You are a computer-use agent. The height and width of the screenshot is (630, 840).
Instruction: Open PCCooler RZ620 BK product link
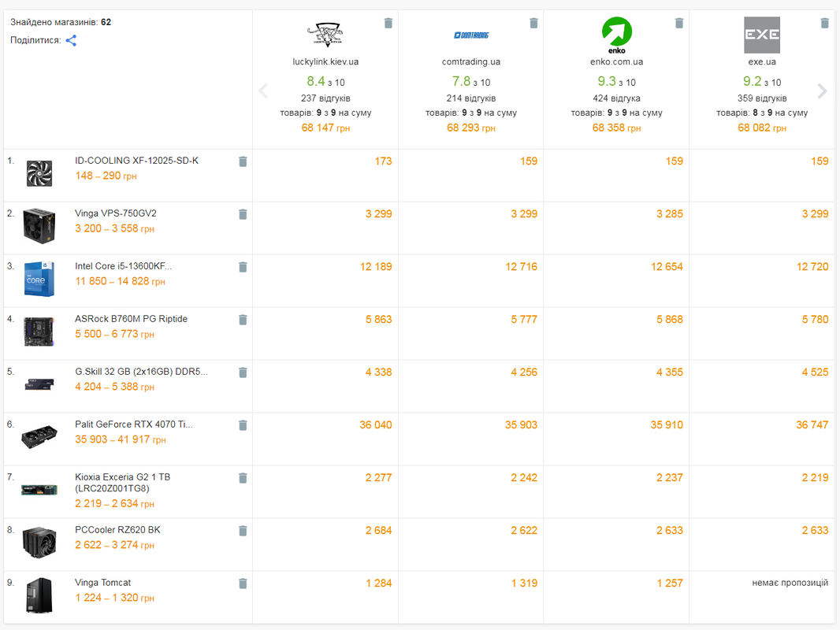(x=118, y=529)
